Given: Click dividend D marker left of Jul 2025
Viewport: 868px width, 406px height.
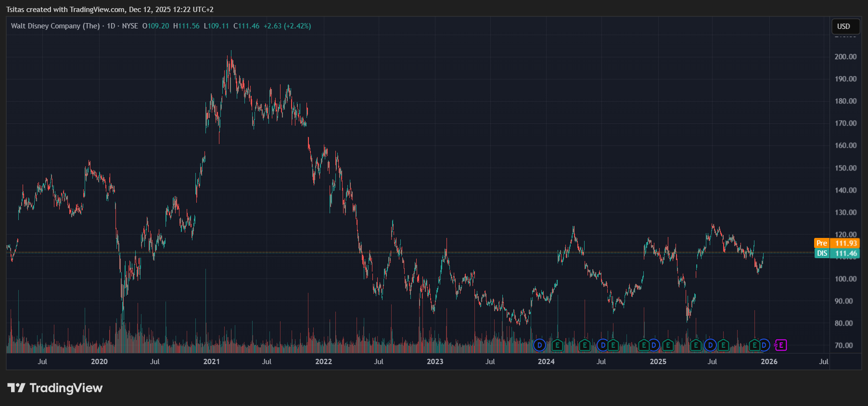Looking at the screenshot, I should 710,345.
